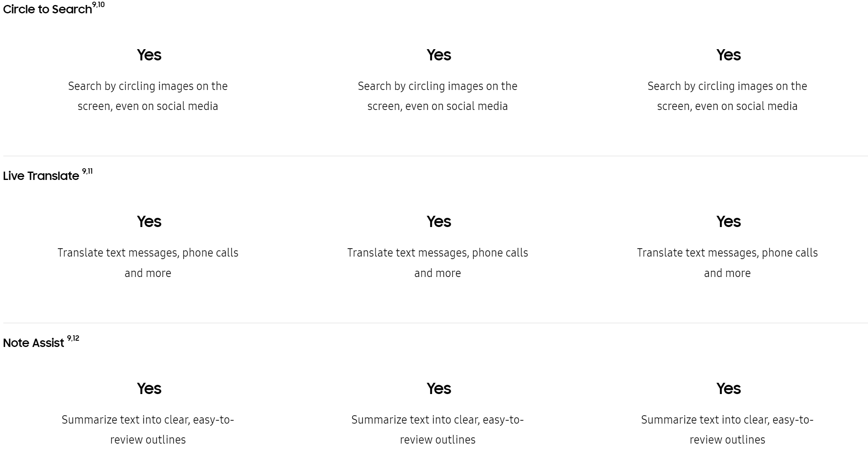
Task: Click the Note Assist heading
Action: tap(33, 343)
